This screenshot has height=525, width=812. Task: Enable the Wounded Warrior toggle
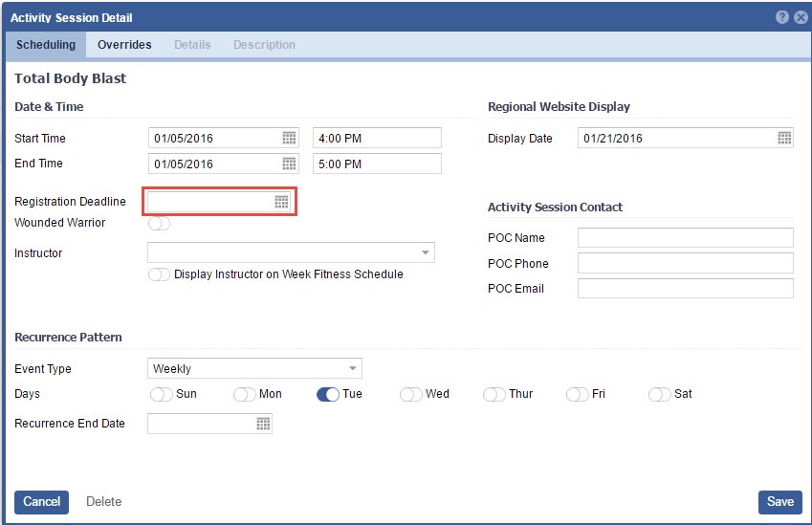159,224
